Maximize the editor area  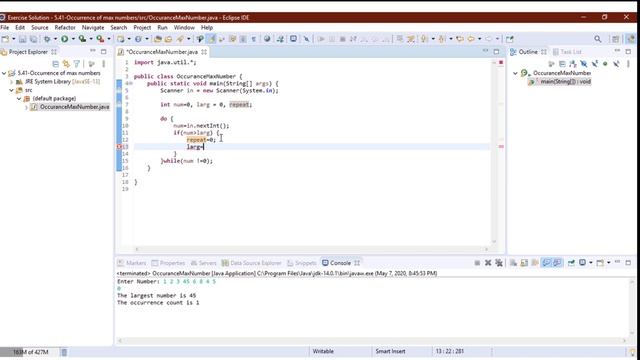(x=496, y=52)
